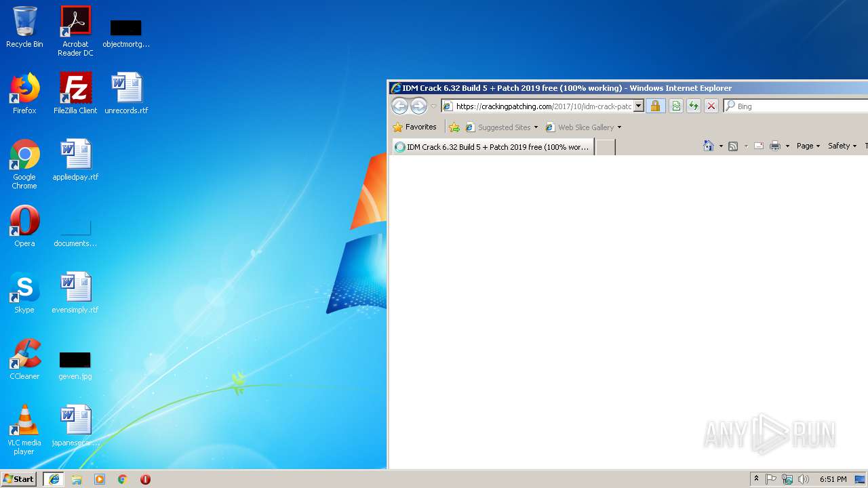Toggle Compatibility View broken-page icon
This screenshot has height=488, width=868.
coord(676,106)
